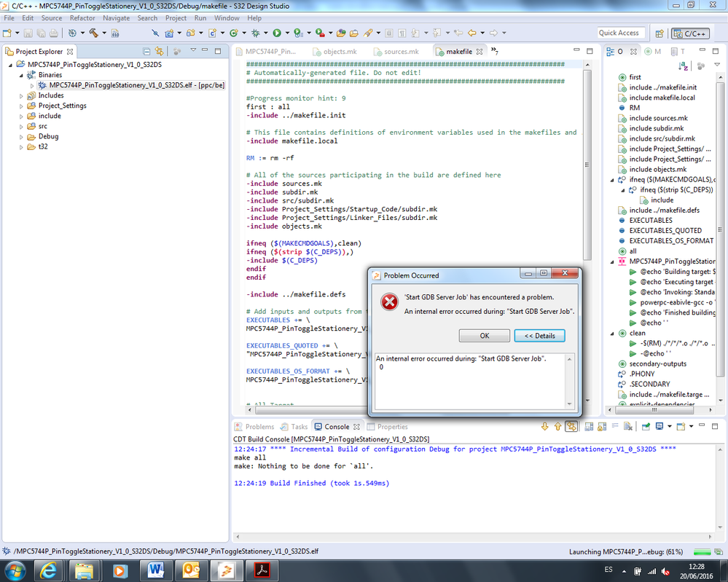Open Microsoft Word from the taskbar
The image size is (728, 582).
click(x=155, y=570)
